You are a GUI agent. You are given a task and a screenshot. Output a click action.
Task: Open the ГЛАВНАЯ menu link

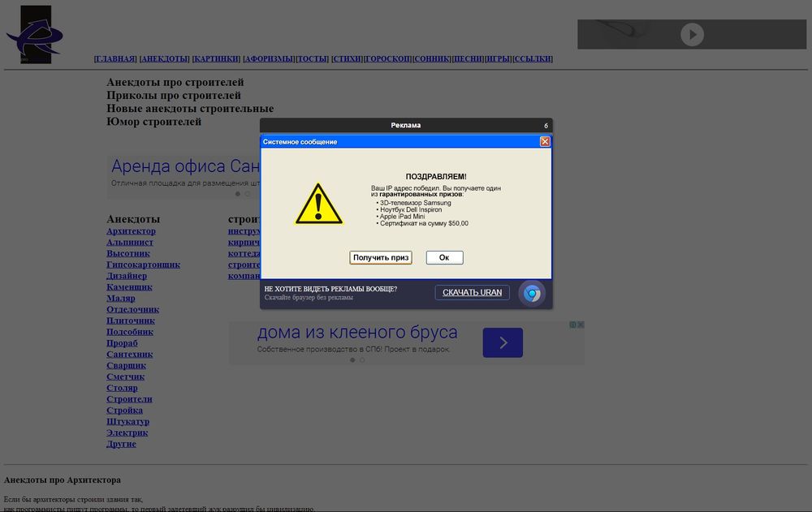115,58
